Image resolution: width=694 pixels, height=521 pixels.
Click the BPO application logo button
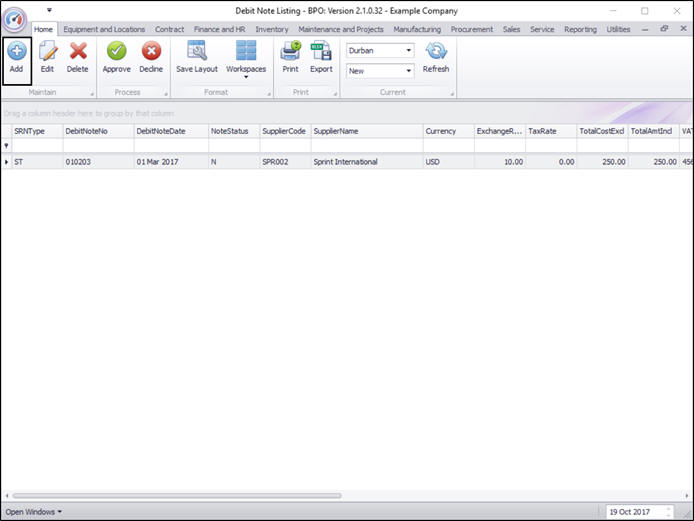(15, 19)
